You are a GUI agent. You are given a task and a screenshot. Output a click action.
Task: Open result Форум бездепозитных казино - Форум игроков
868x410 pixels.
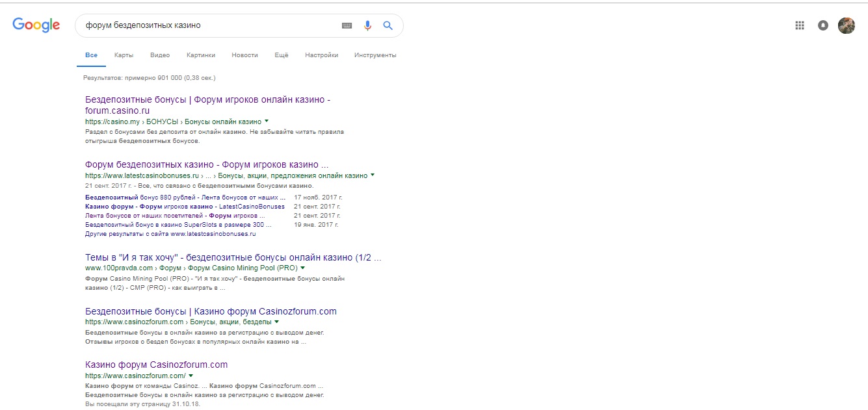207,165
